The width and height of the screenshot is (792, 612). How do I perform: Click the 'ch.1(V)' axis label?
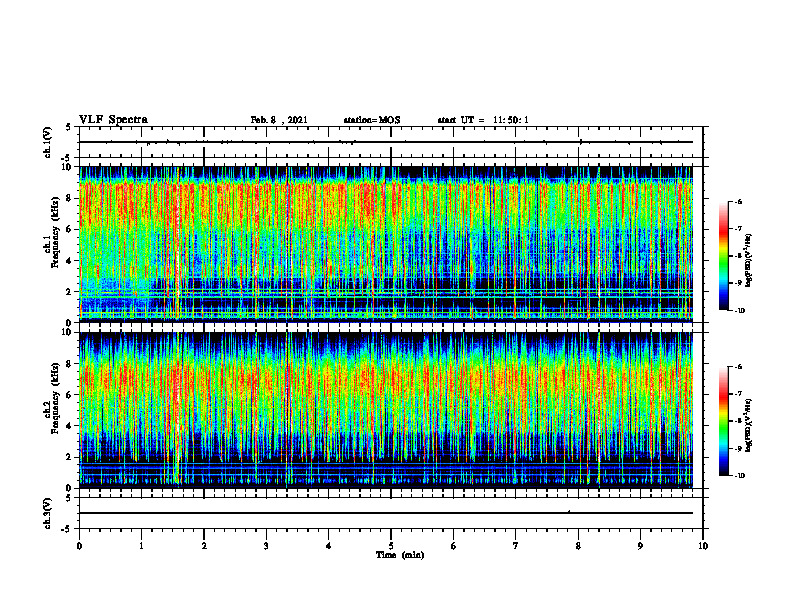[x=47, y=142]
